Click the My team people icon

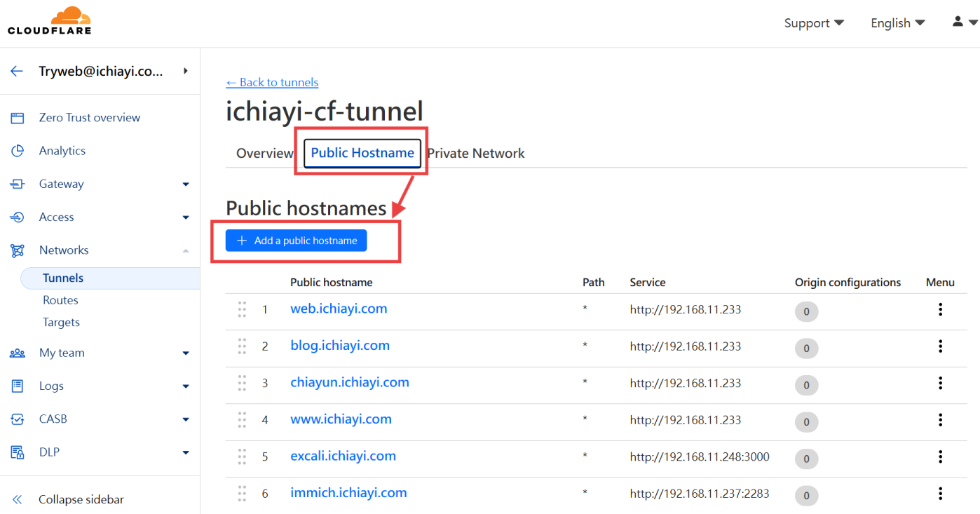(18, 353)
